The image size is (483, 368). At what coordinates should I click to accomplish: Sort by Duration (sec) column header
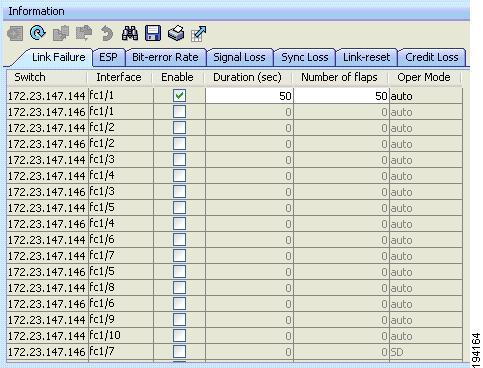click(x=248, y=77)
